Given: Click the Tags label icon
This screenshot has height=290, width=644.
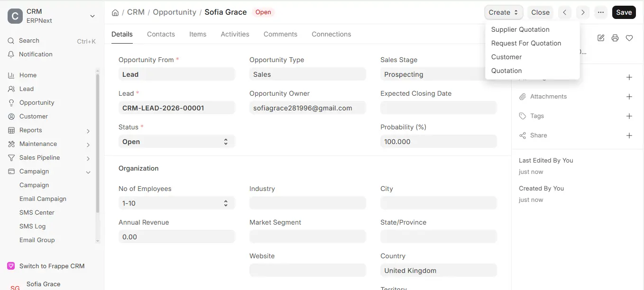Looking at the screenshot, I should click(x=523, y=116).
